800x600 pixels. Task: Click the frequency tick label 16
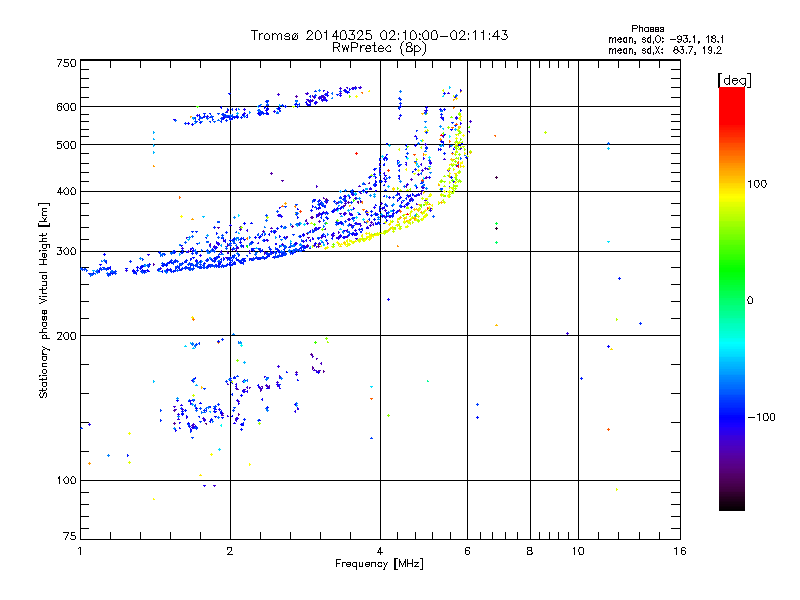[680, 551]
